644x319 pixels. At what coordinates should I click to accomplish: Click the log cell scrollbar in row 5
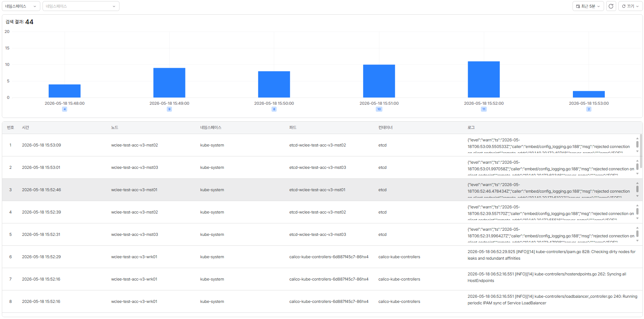pyautogui.click(x=637, y=234)
